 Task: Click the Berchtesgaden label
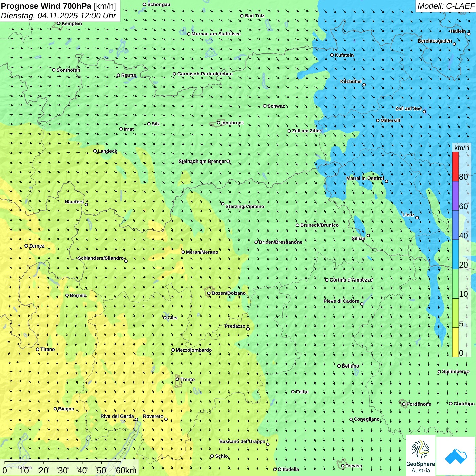(435, 41)
